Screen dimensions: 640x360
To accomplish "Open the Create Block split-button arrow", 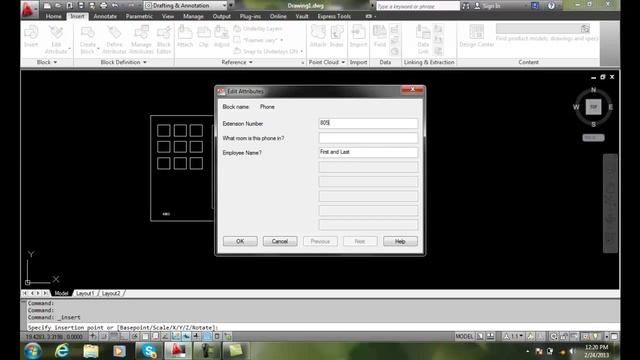I will pos(98,49).
